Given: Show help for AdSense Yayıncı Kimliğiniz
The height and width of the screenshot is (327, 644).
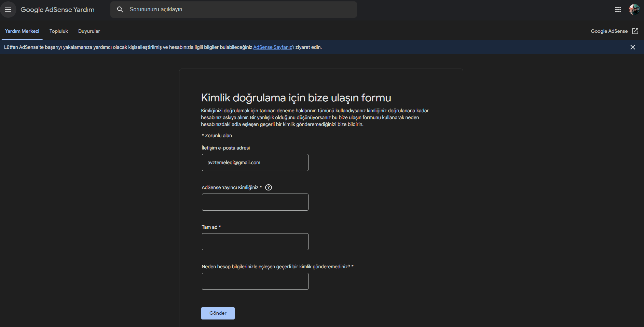Looking at the screenshot, I should (269, 187).
